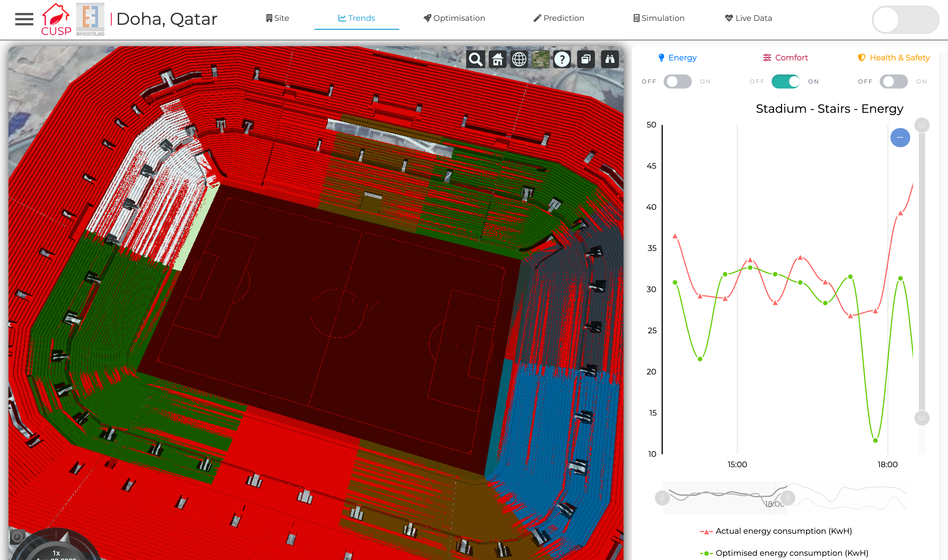Click the Energy lightbulb icon
The width and height of the screenshot is (948, 560).
click(661, 58)
